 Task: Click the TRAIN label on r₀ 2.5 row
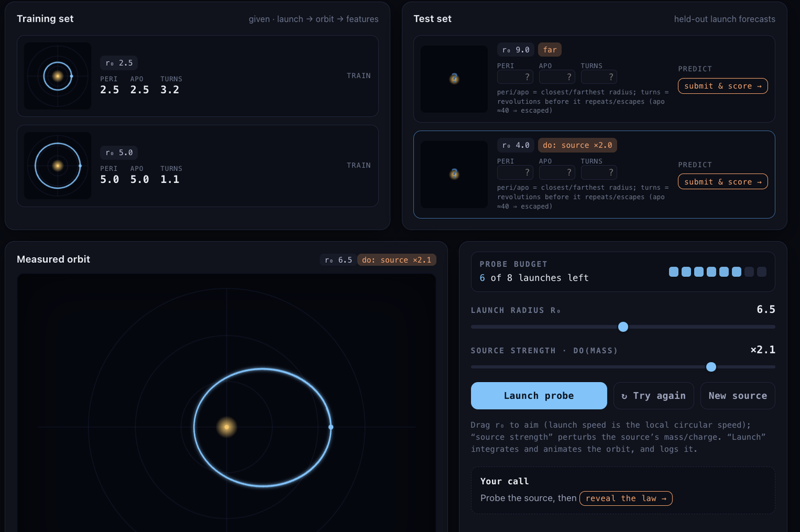[359, 76]
